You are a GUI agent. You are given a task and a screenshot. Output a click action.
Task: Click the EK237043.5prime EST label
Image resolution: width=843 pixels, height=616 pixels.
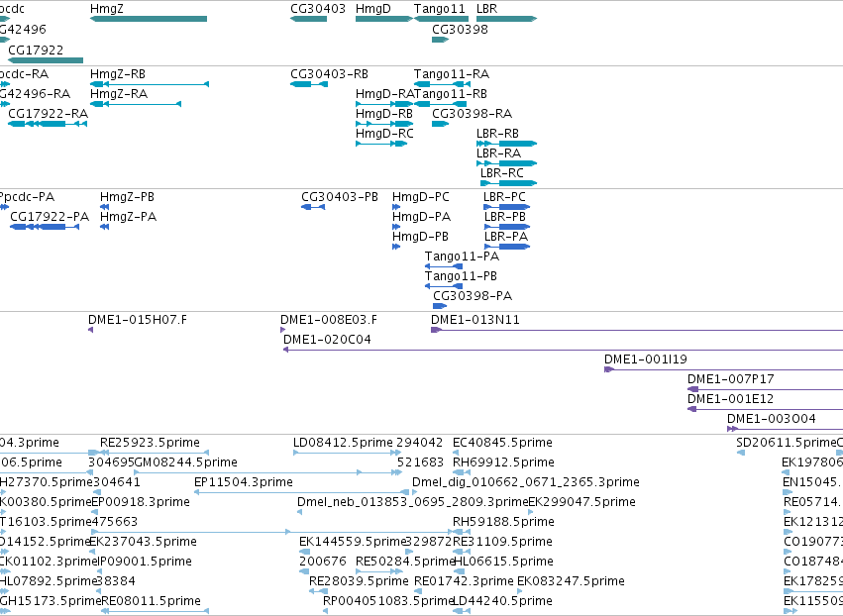pyautogui.click(x=143, y=543)
